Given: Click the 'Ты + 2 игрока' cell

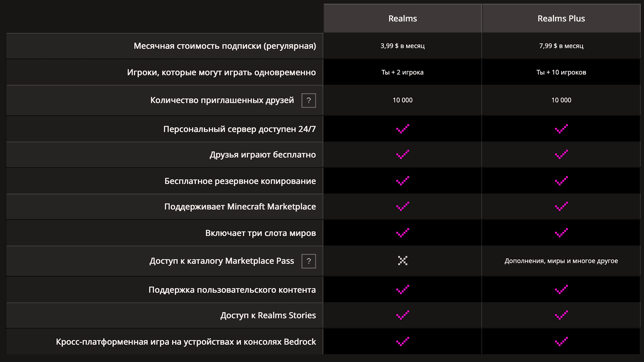Looking at the screenshot, I should [x=402, y=72].
